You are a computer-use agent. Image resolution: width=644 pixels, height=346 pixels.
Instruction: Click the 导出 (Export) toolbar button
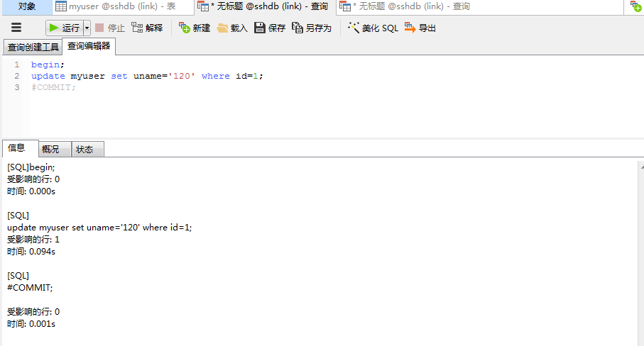tap(420, 28)
